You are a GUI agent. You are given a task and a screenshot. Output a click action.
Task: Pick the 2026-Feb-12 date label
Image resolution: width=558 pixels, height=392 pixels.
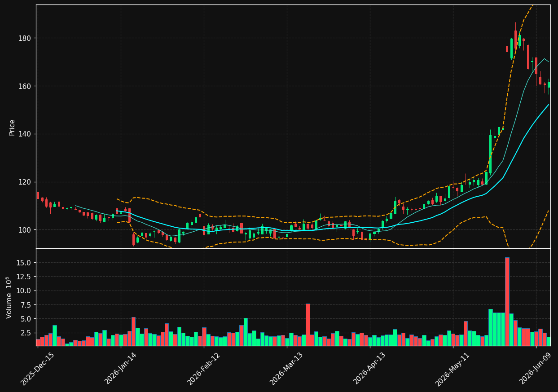point(203,368)
